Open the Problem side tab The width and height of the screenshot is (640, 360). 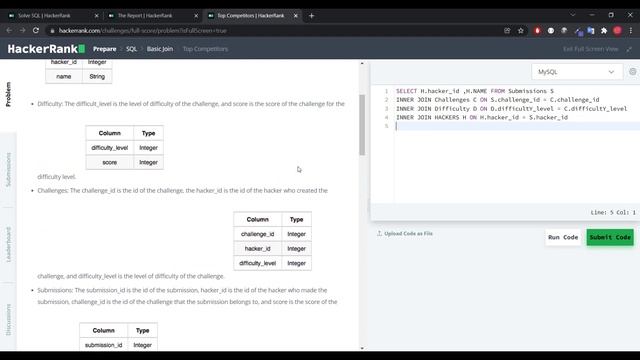[8, 94]
